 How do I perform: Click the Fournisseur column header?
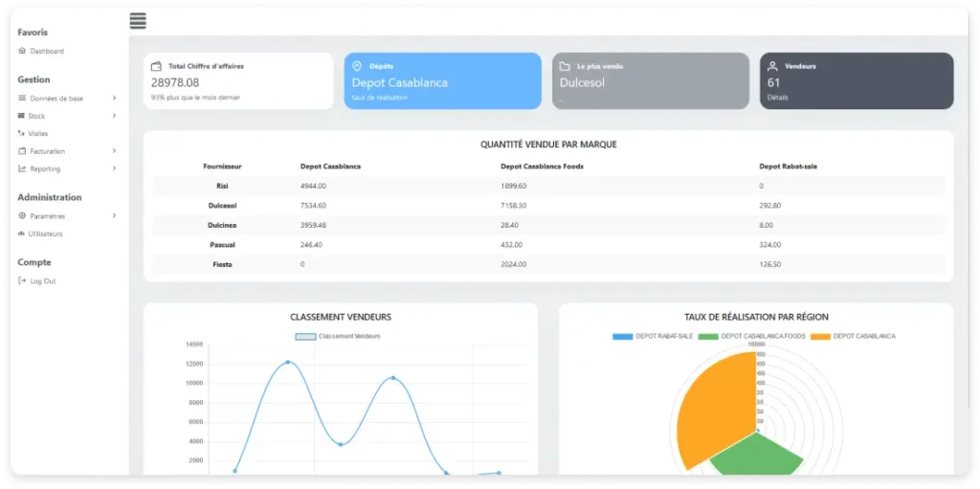point(222,167)
